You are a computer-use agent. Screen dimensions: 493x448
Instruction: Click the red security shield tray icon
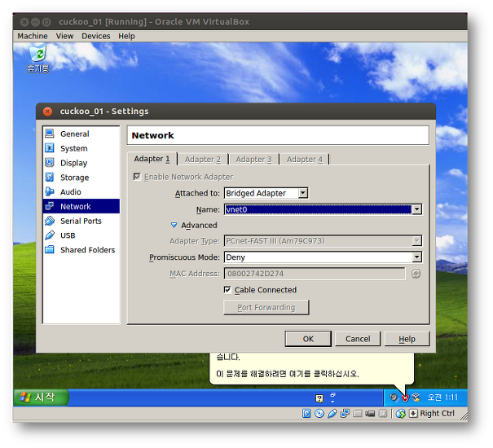click(405, 398)
